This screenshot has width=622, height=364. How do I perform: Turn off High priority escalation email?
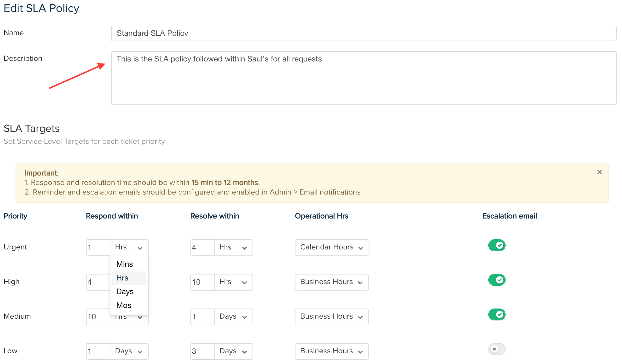(x=497, y=280)
